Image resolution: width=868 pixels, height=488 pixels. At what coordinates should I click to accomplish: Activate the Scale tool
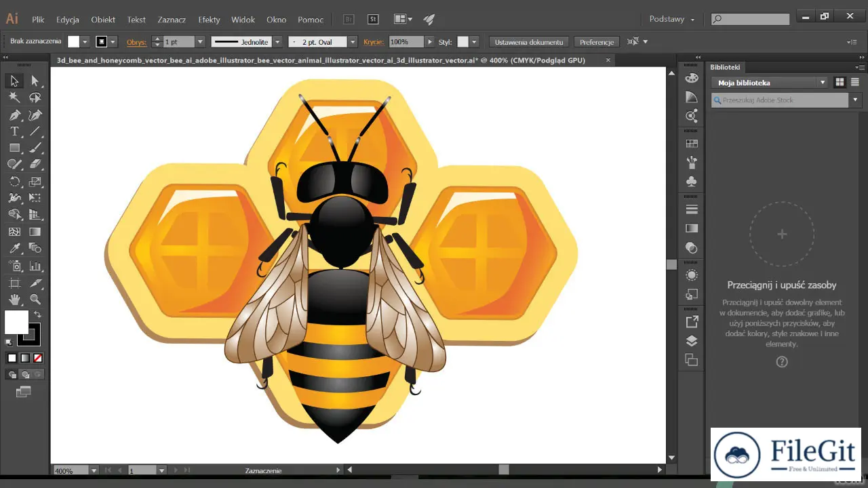coord(35,182)
